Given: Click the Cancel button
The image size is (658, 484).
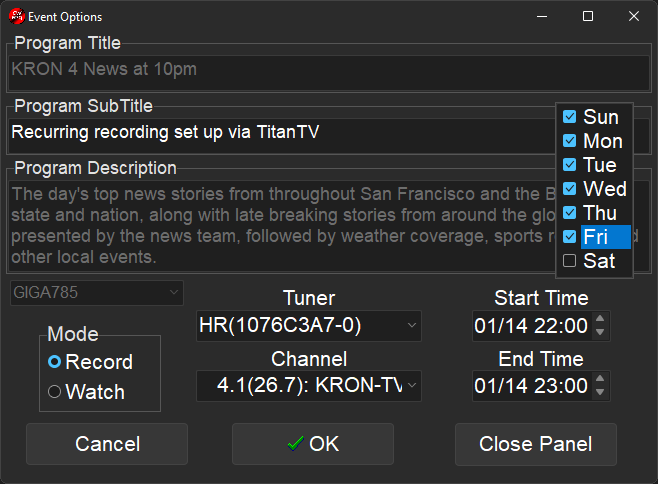Looking at the screenshot, I should click(x=107, y=444).
